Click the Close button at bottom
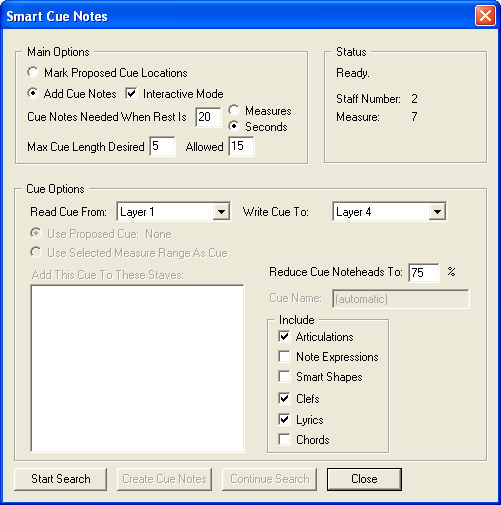 click(364, 479)
